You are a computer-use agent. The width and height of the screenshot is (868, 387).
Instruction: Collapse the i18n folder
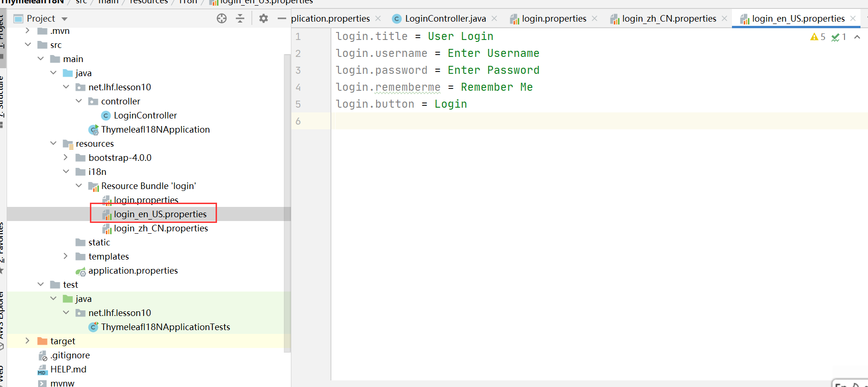[x=66, y=172]
